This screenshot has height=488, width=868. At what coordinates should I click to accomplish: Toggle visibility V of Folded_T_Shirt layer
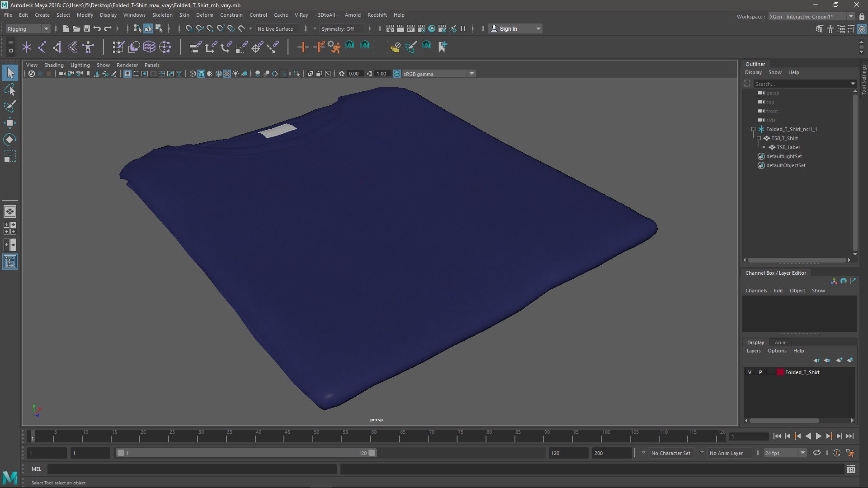[750, 372]
